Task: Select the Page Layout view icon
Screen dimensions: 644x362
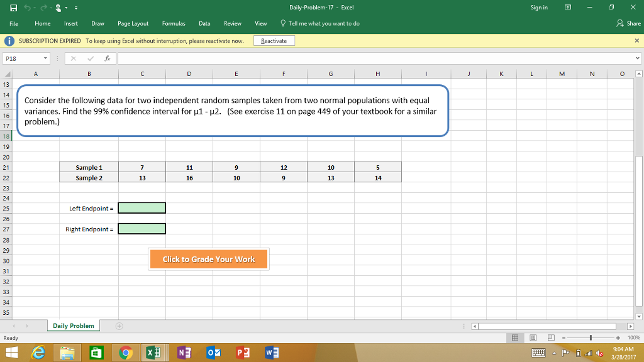Action: coord(532,337)
